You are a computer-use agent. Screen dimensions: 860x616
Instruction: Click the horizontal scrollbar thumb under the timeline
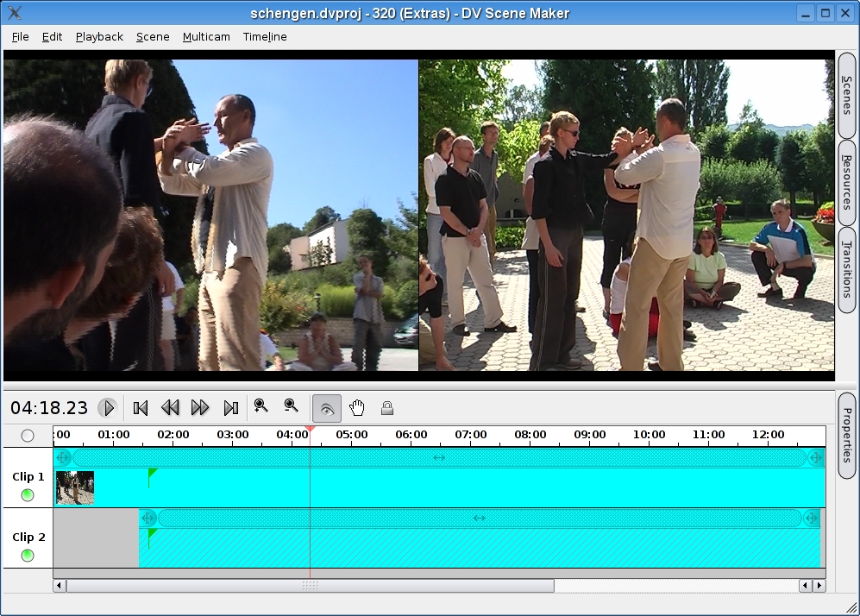tap(311, 585)
